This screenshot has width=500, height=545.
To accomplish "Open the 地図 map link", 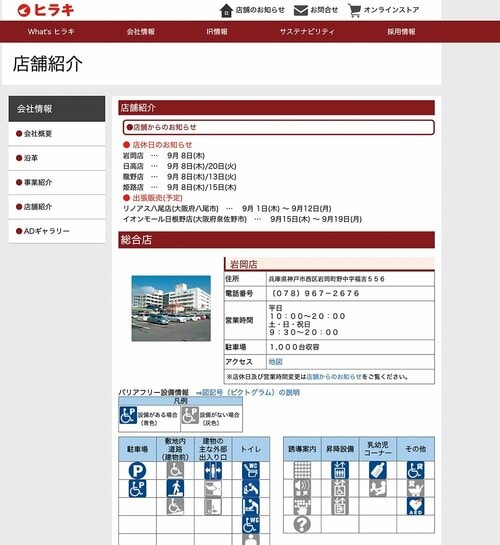I will (x=275, y=362).
